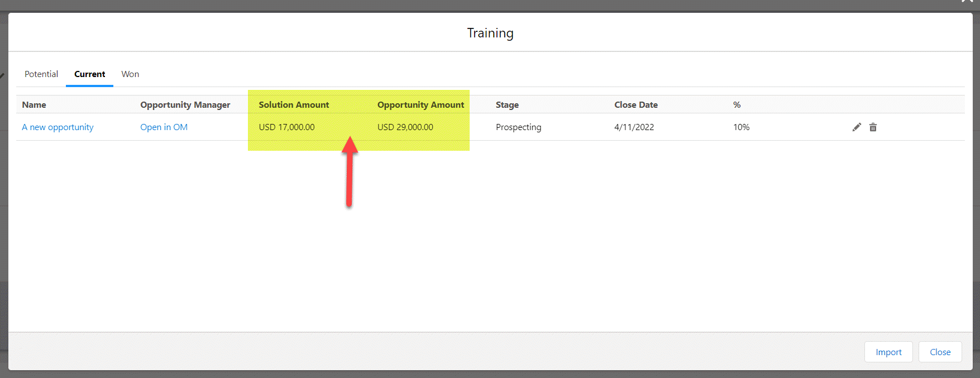The height and width of the screenshot is (378, 980).
Task: Click the pencil edit icon
Action: pos(857,127)
